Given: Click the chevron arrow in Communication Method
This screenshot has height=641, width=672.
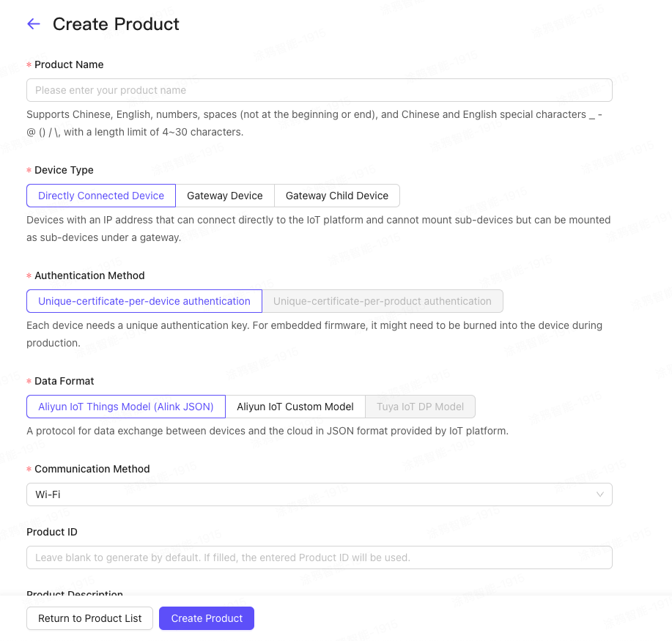Looking at the screenshot, I should click(x=600, y=494).
